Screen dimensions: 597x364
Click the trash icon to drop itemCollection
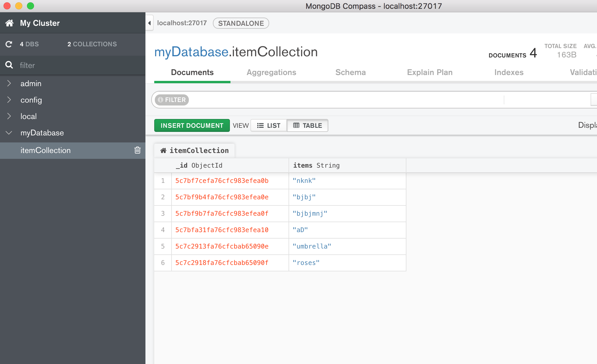point(137,150)
